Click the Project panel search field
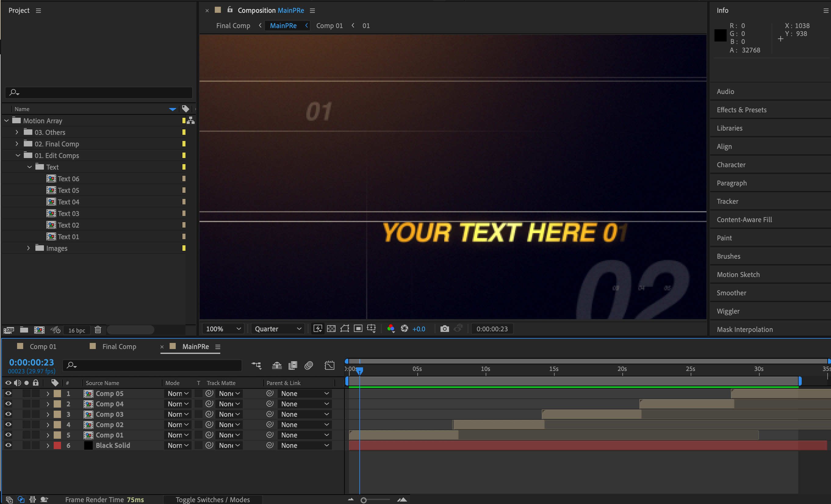 click(99, 92)
